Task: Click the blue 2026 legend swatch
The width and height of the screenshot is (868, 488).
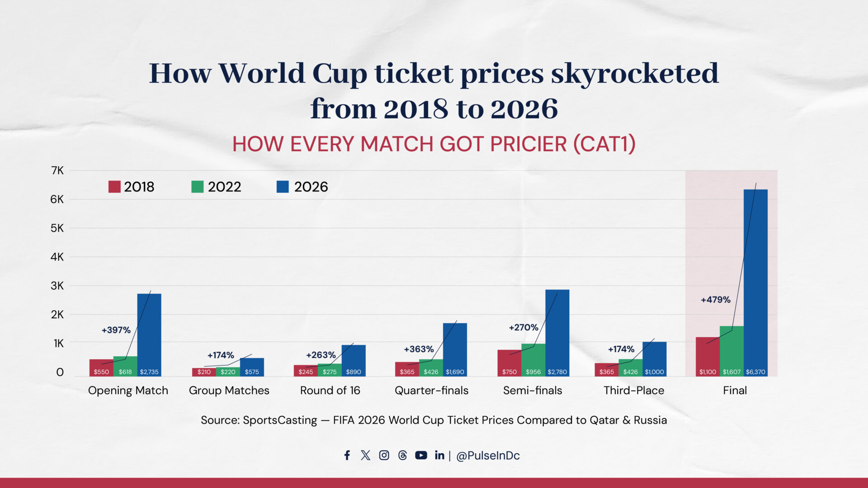Action: (x=283, y=187)
